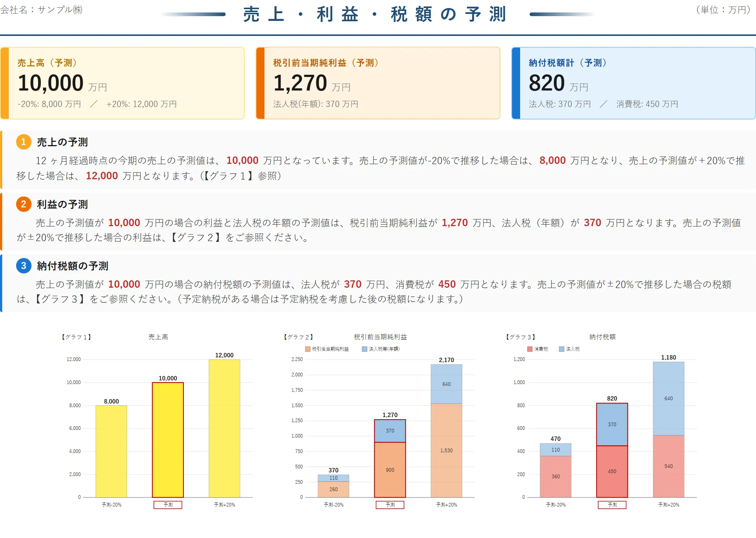Click the 【グラフ３】 chart label
Screen dimensions: 756x538
coord(520,337)
